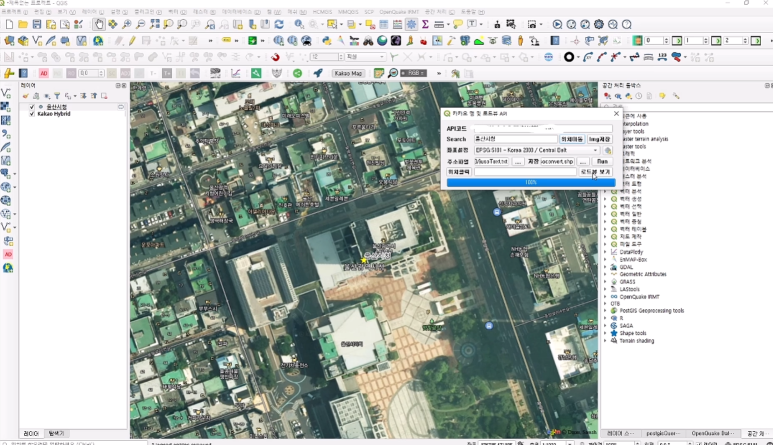The image size is (773, 445).
Task: Click the Zoom Full extent icon
Action: point(155,24)
